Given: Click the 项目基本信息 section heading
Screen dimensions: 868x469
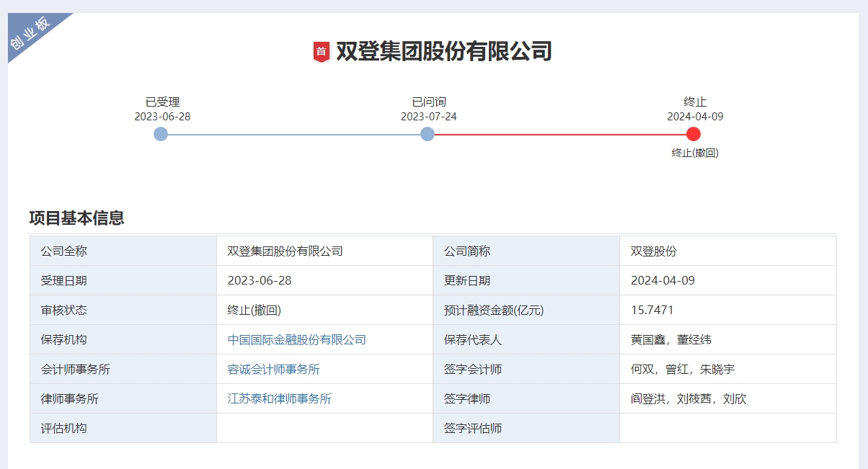Looking at the screenshot, I should 76,218.
